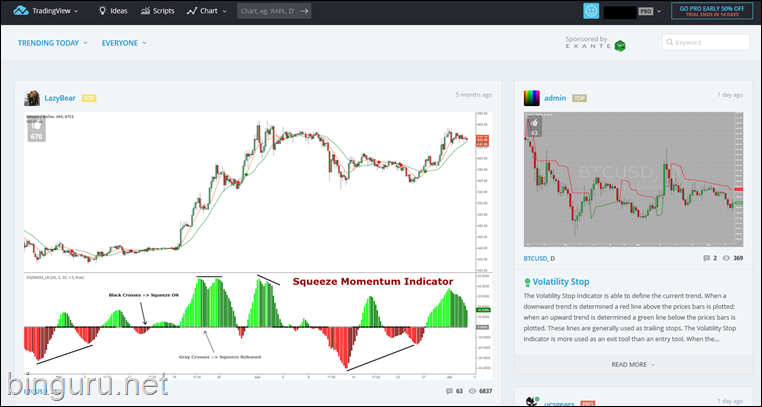Open the Everyone filter dropdown
Screen dimensions: 762x407
[x=124, y=43]
